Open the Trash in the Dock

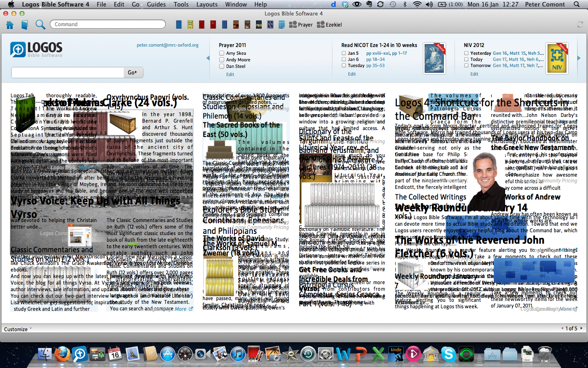pos(545,354)
